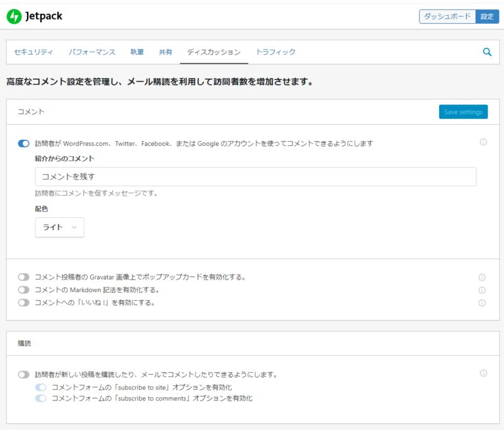Show info icon for subscription setting

point(483,373)
